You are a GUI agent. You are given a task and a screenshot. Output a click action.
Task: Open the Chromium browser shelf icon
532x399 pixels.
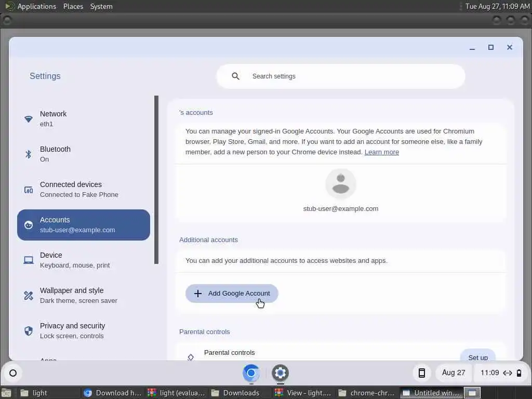[x=251, y=373]
